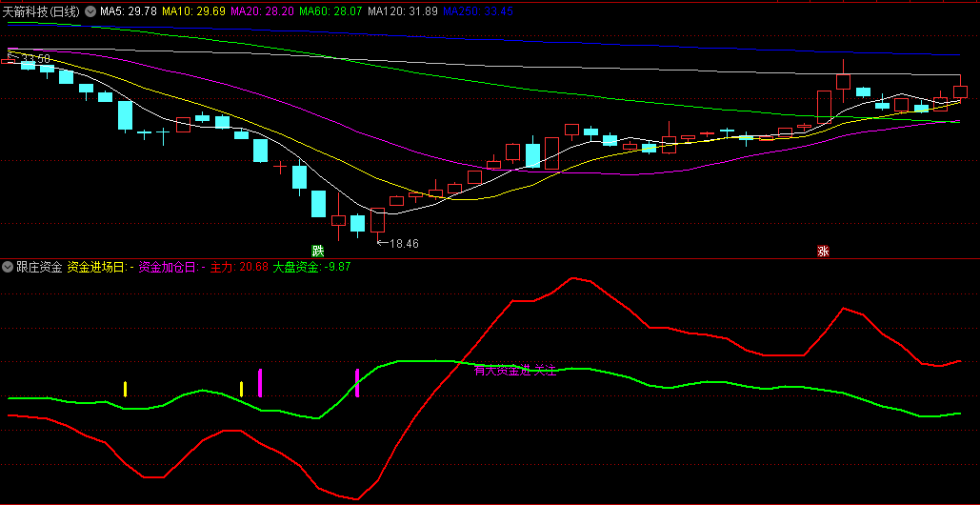This screenshot has height=505, width=980.
Task: Expand the main chart indicator dropdown arrow
Action: point(90,10)
